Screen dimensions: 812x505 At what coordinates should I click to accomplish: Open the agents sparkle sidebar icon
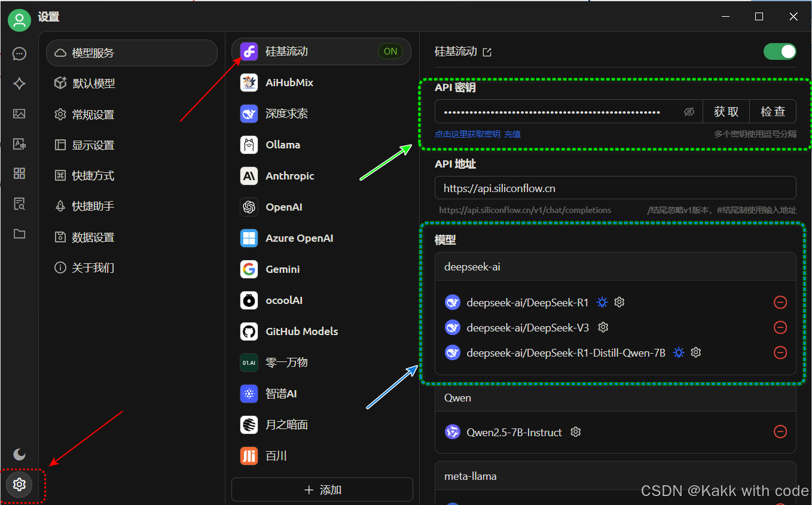coord(19,84)
